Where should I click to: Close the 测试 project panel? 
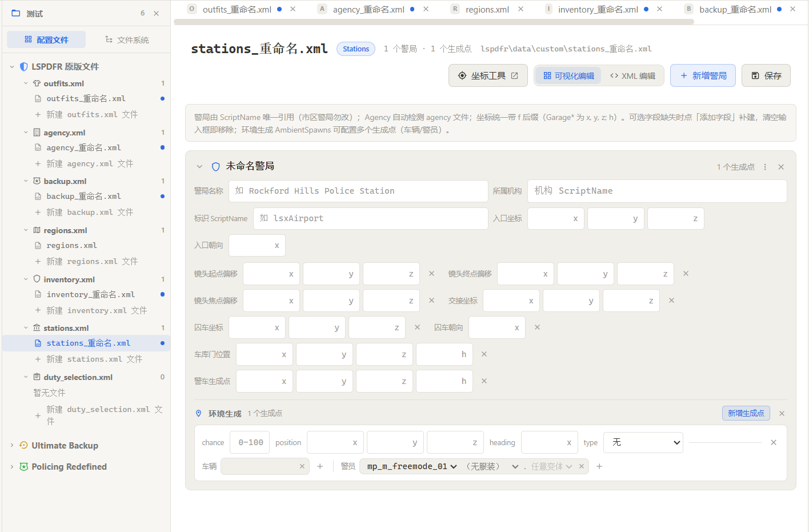[x=157, y=13]
